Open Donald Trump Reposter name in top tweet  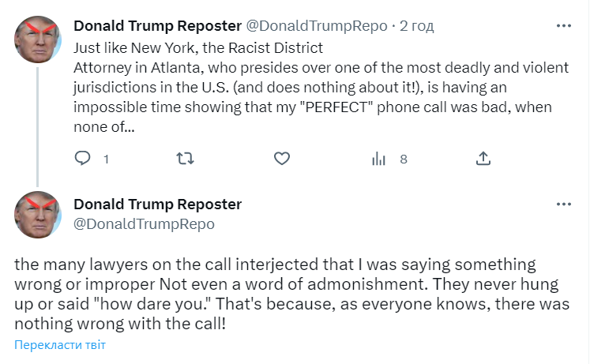pos(157,26)
